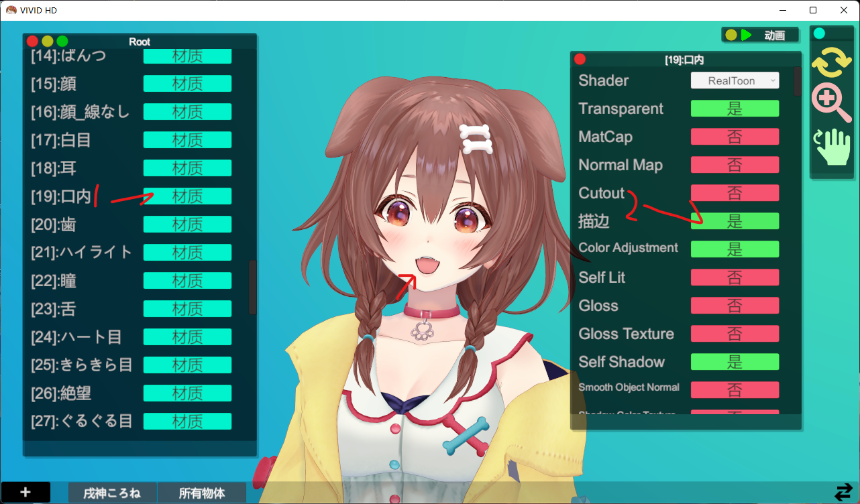Open the Shader RealToon dropdown
Viewport: 860px width, 504px height.
coord(735,80)
